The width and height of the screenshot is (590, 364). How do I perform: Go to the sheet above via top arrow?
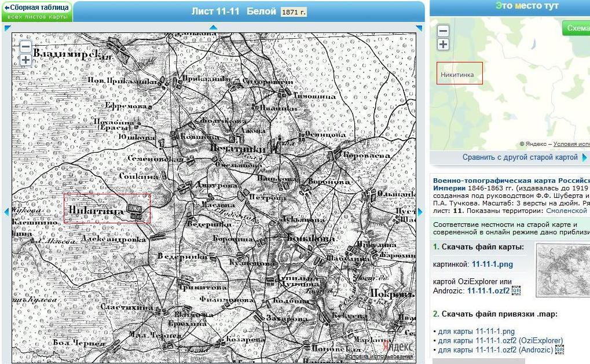point(213,27)
